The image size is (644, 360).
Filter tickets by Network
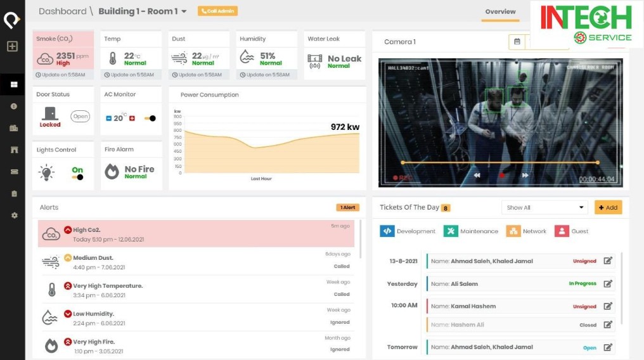pyautogui.click(x=527, y=231)
